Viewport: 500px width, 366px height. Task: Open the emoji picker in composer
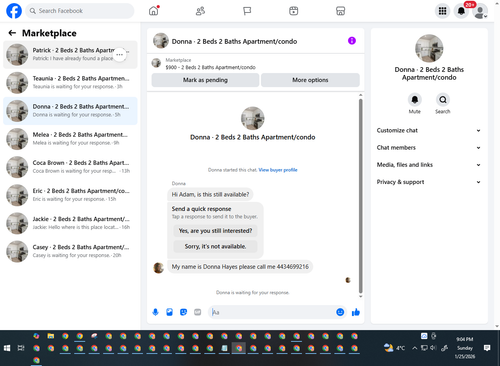click(x=340, y=312)
